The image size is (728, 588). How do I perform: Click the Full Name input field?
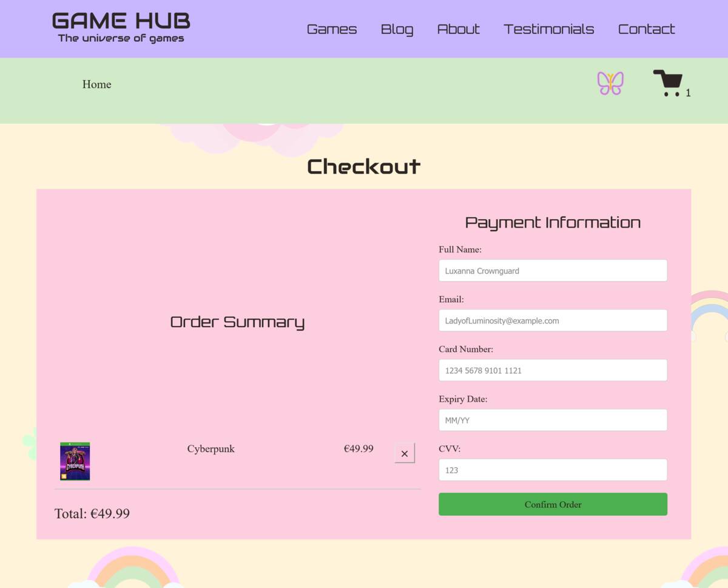(553, 270)
